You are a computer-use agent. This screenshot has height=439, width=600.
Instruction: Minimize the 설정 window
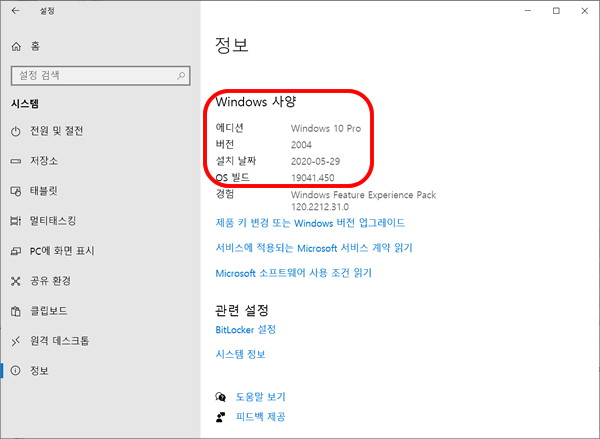point(528,11)
